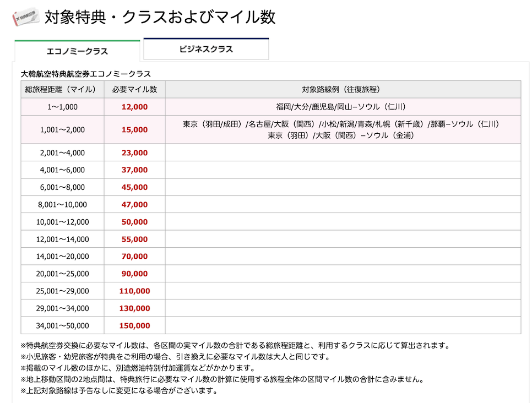Screen dimensions: 532x403
Task: Click the 70,000 miles value
Action: click(x=134, y=256)
